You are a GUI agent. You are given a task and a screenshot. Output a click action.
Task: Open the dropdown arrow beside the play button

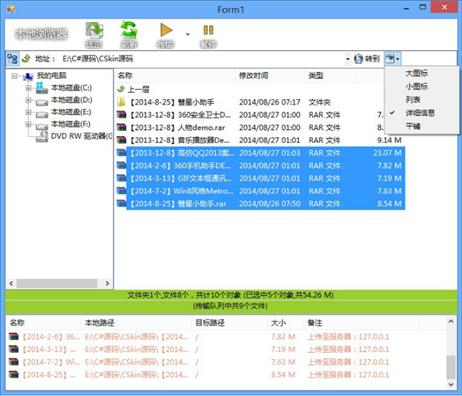[188, 34]
